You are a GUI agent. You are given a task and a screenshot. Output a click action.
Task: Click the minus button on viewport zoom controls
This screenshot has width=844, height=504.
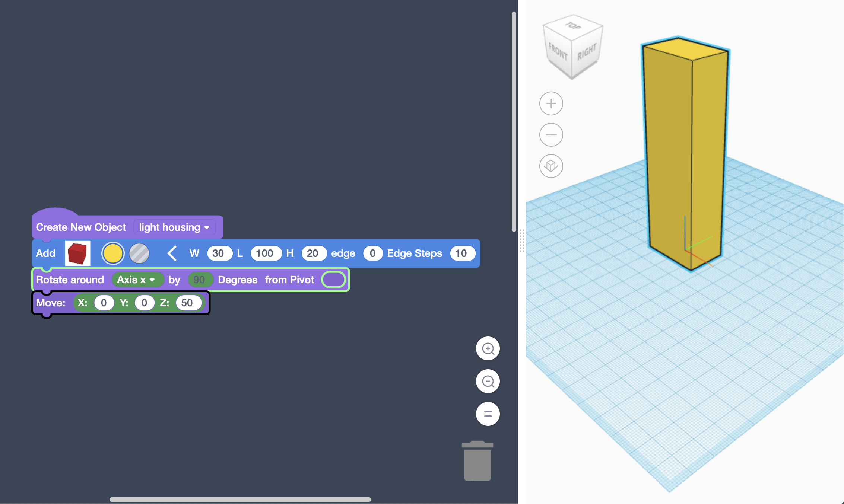(x=551, y=135)
